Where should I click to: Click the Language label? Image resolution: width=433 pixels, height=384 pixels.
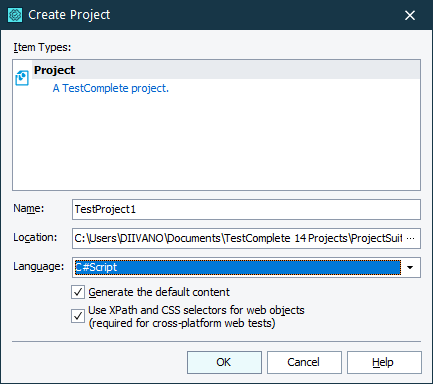38,266
